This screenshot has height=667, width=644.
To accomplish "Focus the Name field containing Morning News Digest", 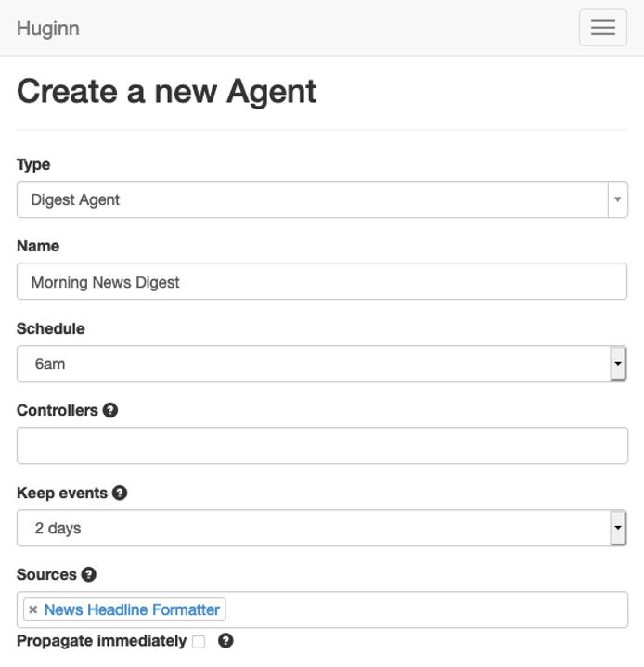I will (x=321, y=282).
